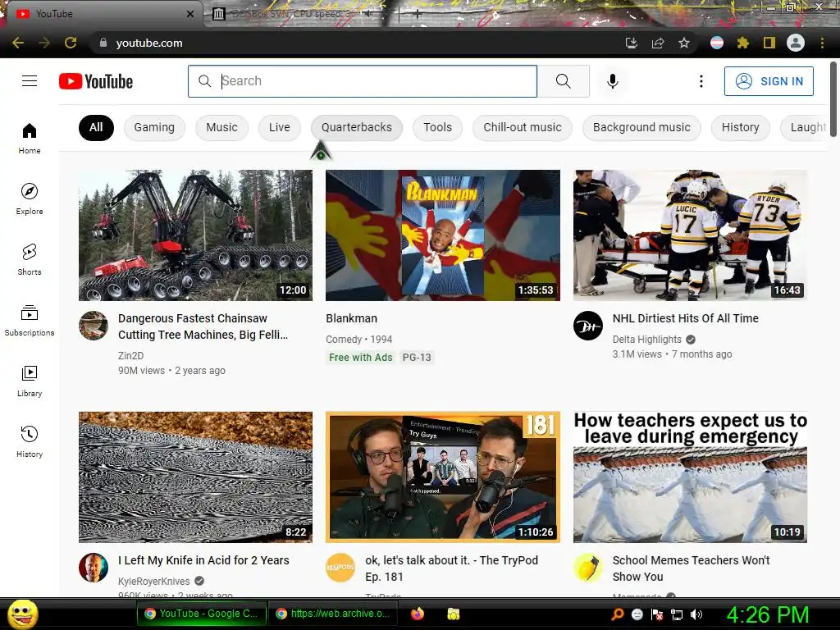The width and height of the screenshot is (840, 630).
Task: Open the Chrome profile avatar
Action: (x=796, y=43)
